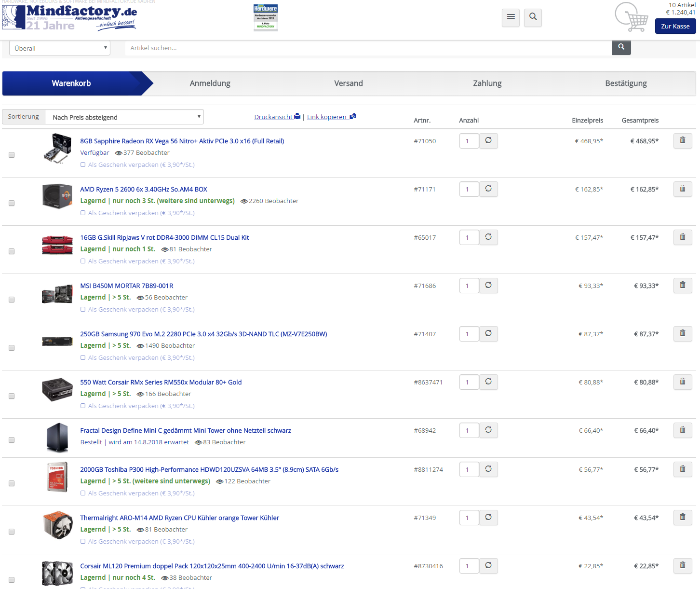
Task: Update quantity for Thermalright ARO-M14 cooler
Action: pos(488,517)
